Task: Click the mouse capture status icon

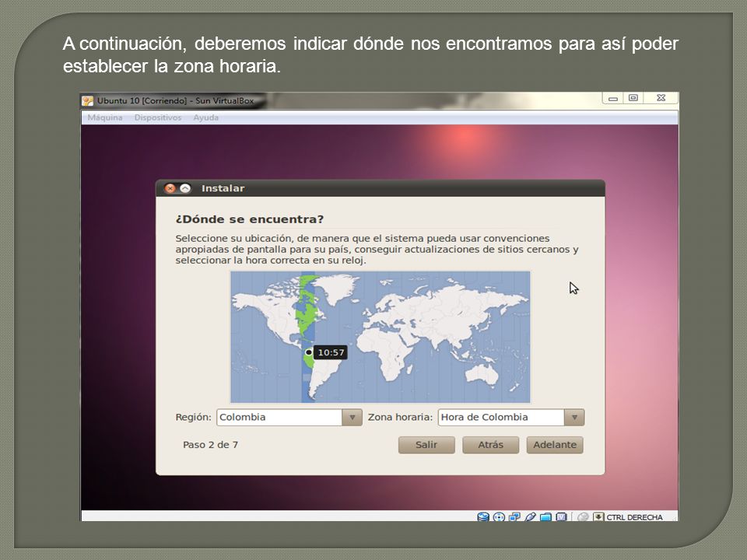Action: click(x=583, y=516)
